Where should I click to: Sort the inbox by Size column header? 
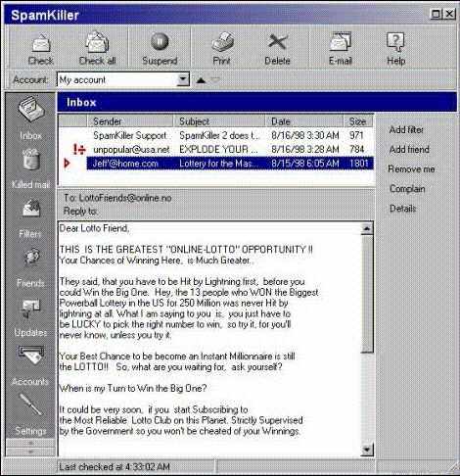(358, 121)
